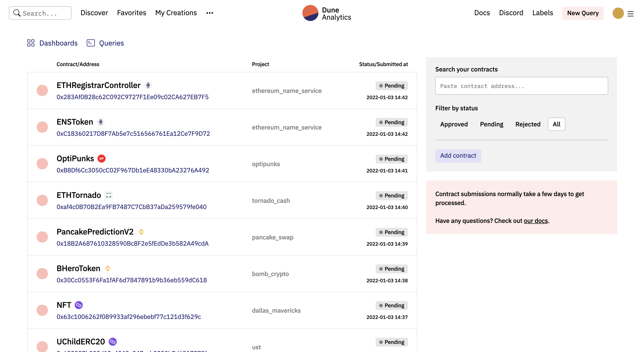Select the Rejected status filter

click(528, 124)
